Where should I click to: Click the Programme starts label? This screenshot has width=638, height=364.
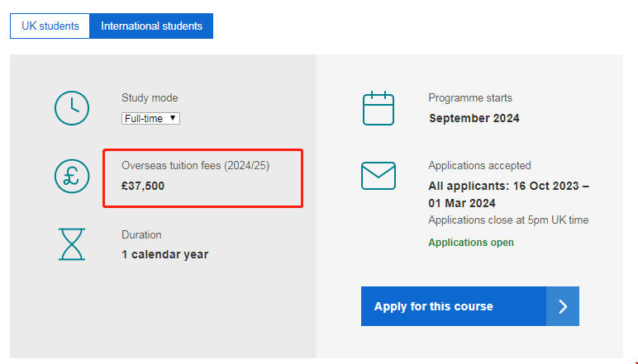[x=470, y=98]
